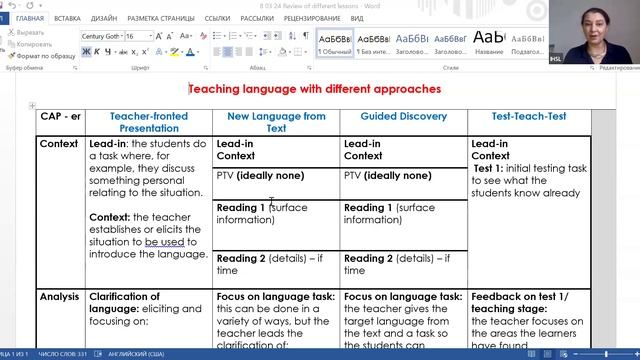Viewport: 640px width, 360px height.
Task: Open the Font dialog launcher (Шрифт)
Action: tap(205, 68)
